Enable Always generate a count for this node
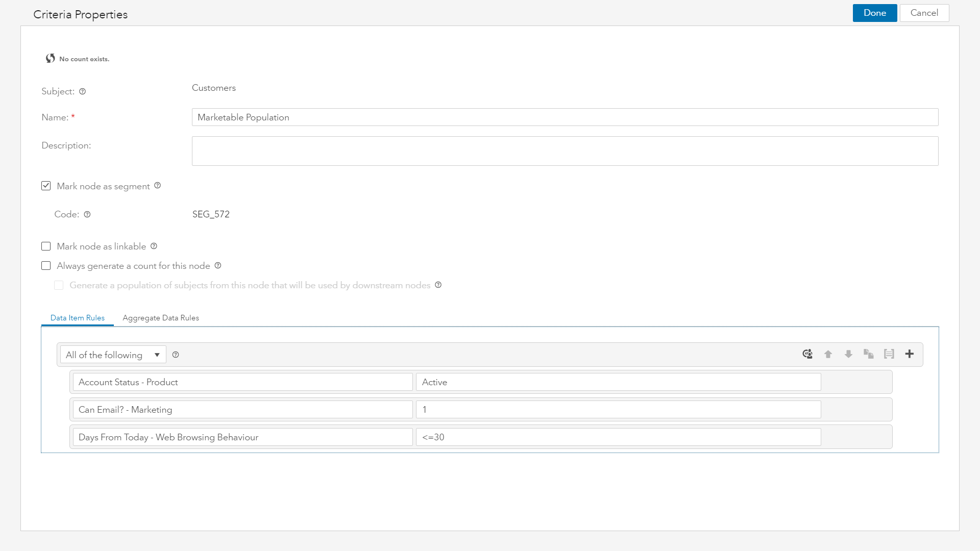 pyautogui.click(x=46, y=266)
